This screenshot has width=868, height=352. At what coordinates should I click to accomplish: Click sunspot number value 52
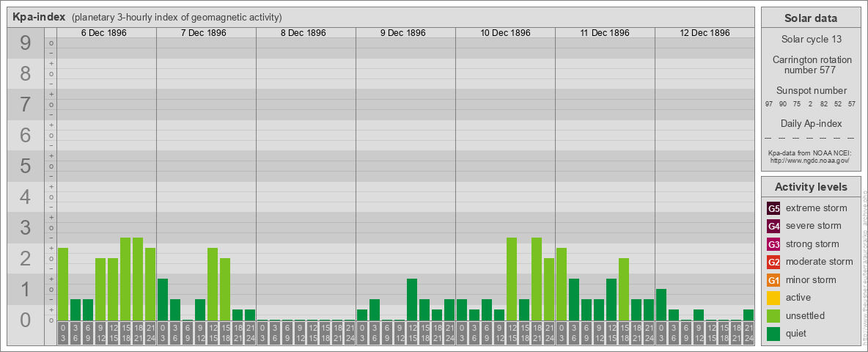(x=837, y=104)
